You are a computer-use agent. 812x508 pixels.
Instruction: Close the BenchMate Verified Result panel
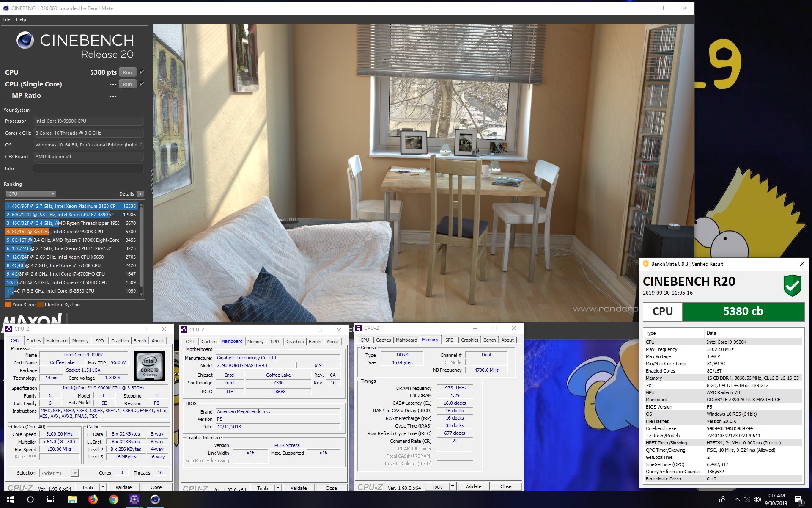click(802, 264)
